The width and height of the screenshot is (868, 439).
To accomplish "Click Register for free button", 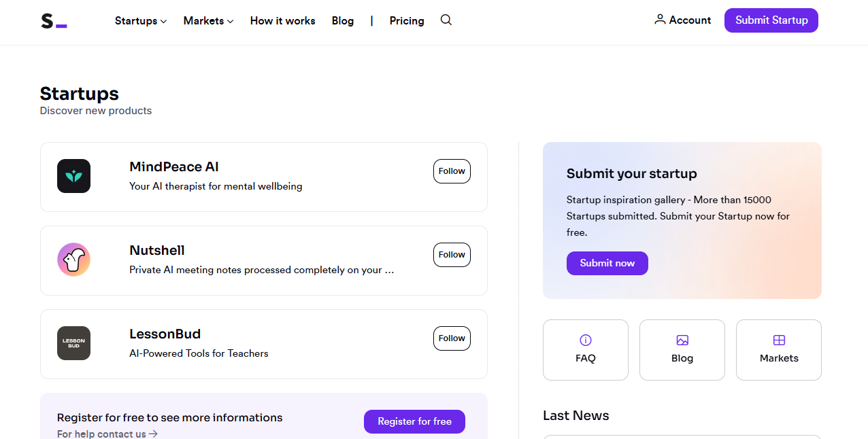I will 415,421.
